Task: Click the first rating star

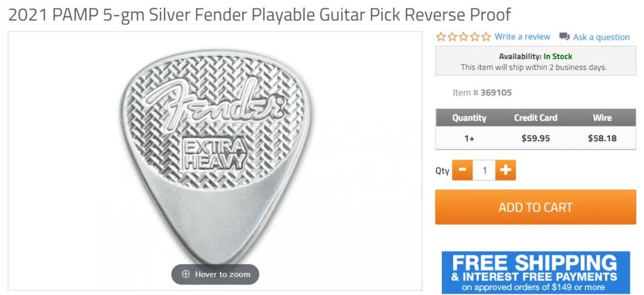Action: [441, 37]
